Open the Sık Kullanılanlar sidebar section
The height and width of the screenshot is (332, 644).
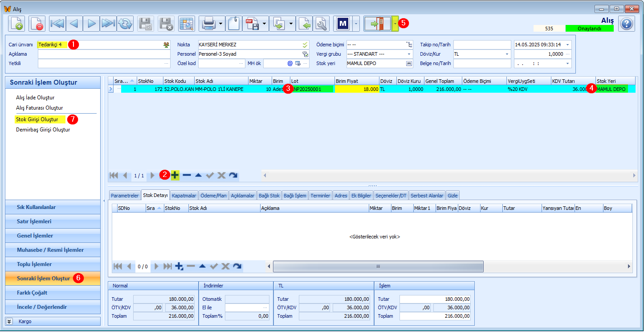pos(53,207)
